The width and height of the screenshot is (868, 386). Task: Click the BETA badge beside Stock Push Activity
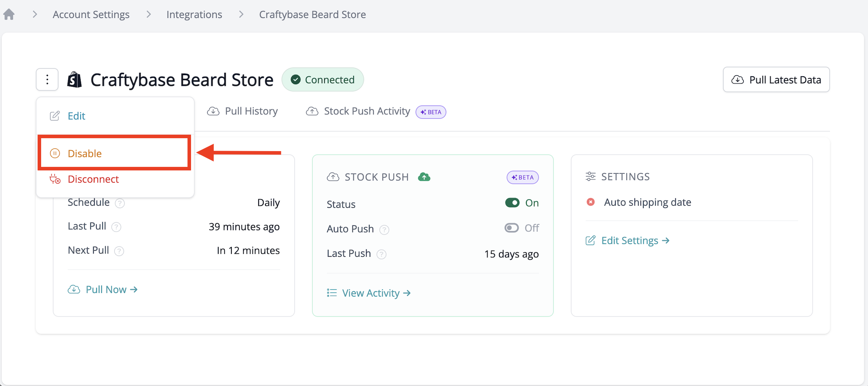coord(431,112)
